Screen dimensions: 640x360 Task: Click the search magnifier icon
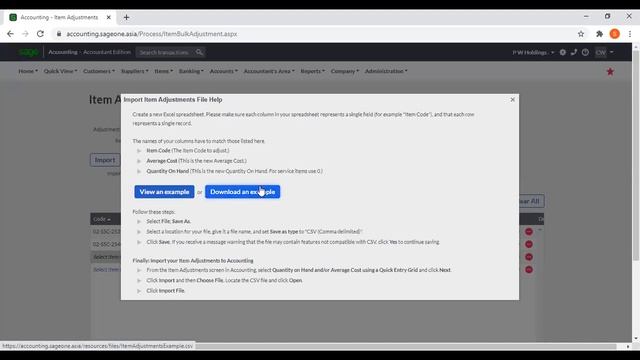(x=199, y=52)
